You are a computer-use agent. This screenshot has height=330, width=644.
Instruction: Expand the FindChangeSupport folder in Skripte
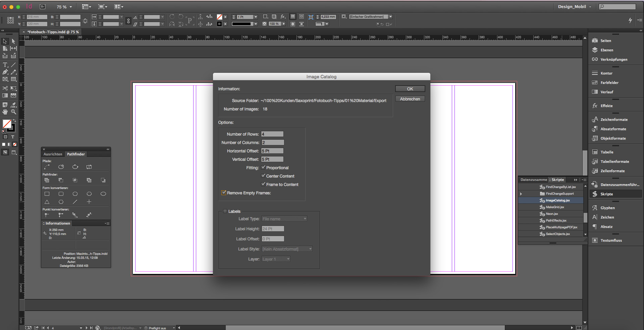click(521, 194)
